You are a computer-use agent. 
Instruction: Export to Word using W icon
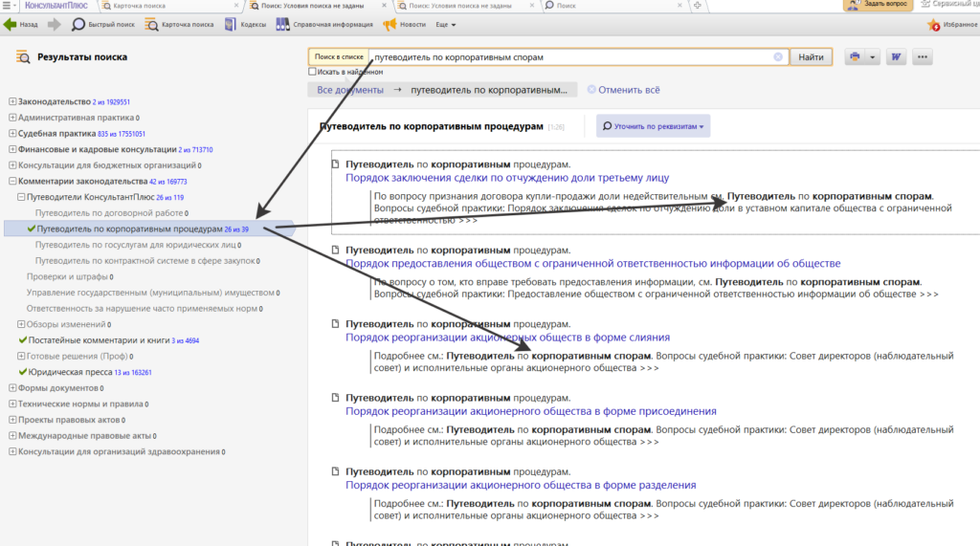(x=897, y=57)
